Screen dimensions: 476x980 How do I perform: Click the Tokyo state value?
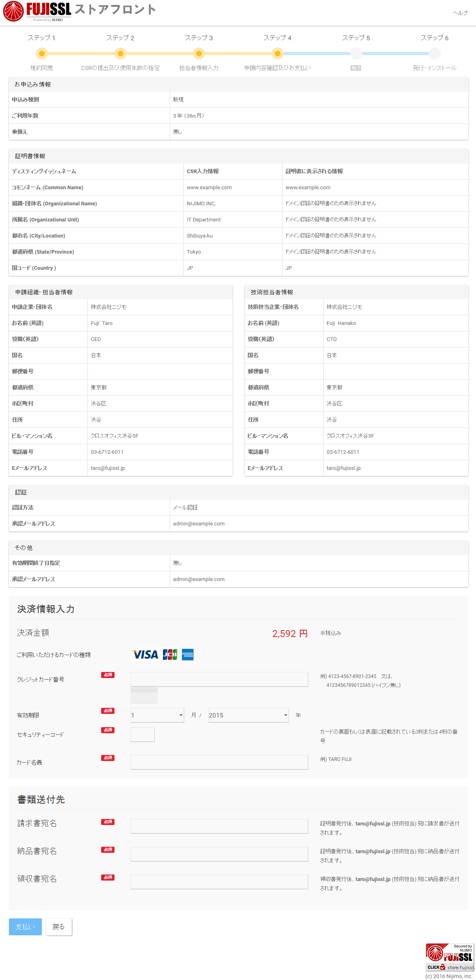194,252
